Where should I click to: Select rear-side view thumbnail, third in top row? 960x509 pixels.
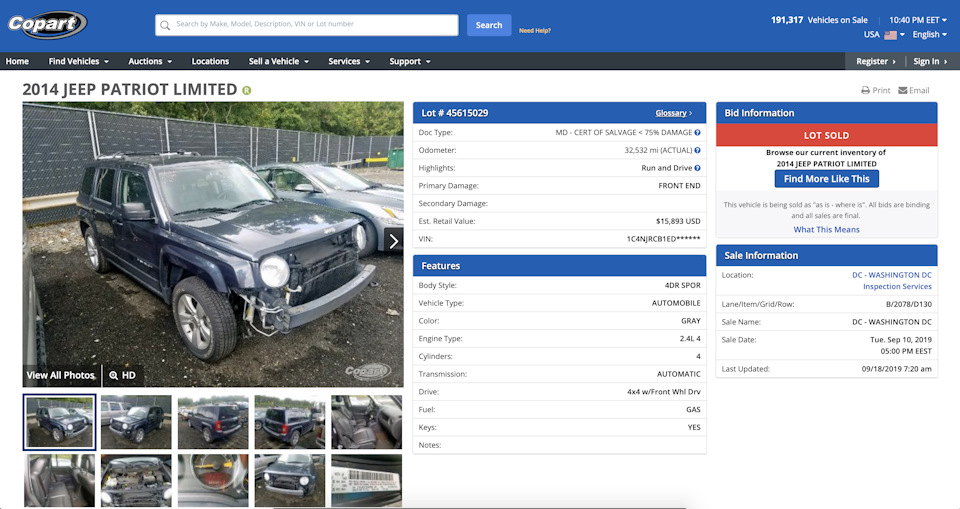[x=213, y=422]
